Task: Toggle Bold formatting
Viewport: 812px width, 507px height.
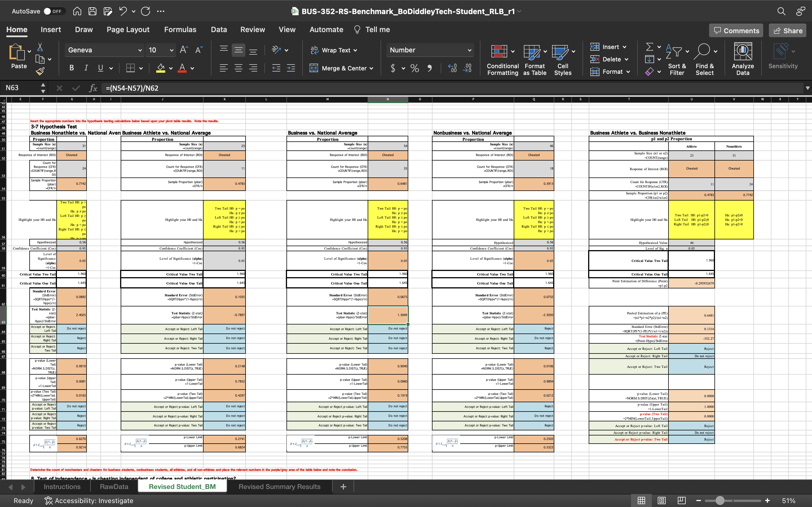Action: coord(71,68)
